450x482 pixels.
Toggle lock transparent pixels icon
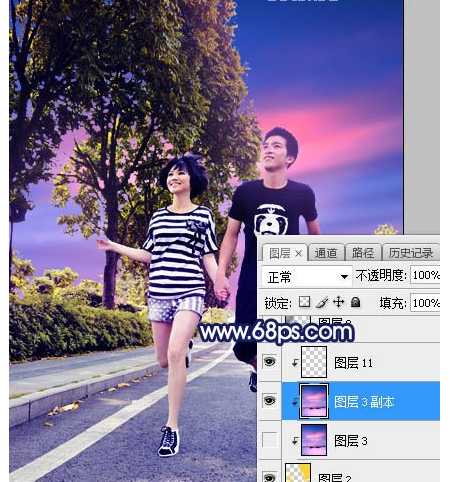coord(304,302)
